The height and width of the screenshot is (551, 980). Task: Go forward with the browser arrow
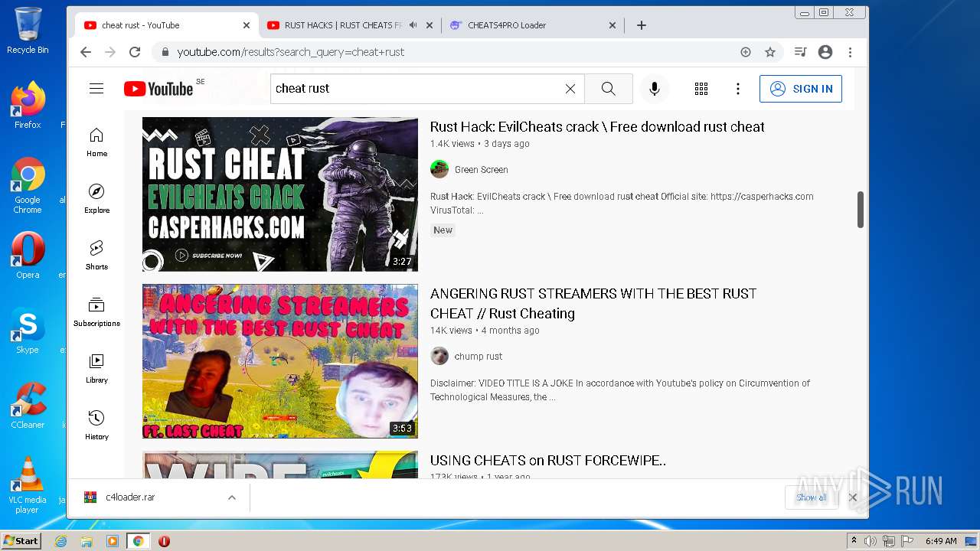click(x=110, y=52)
